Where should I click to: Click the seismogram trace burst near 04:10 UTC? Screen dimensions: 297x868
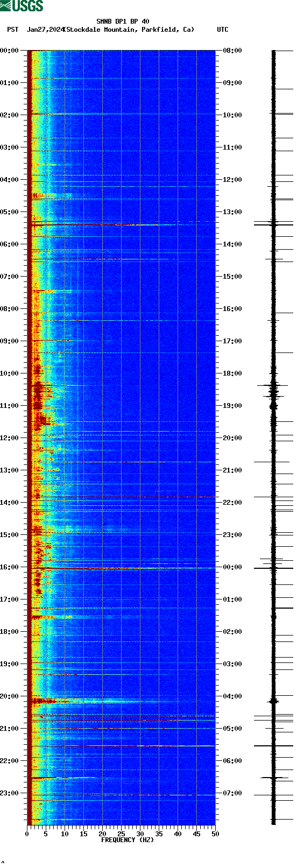[274, 701]
